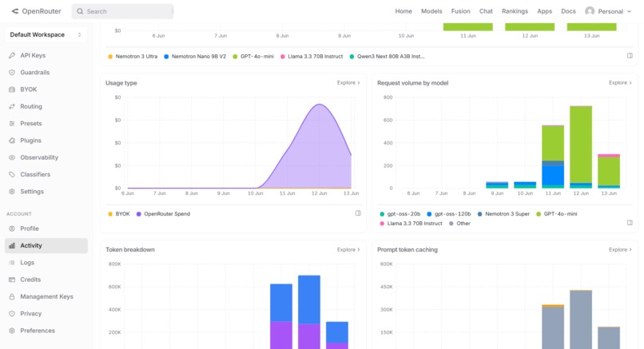Open the Rankings nav item
Viewport: 644px width, 349px height.
click(515, 11)
